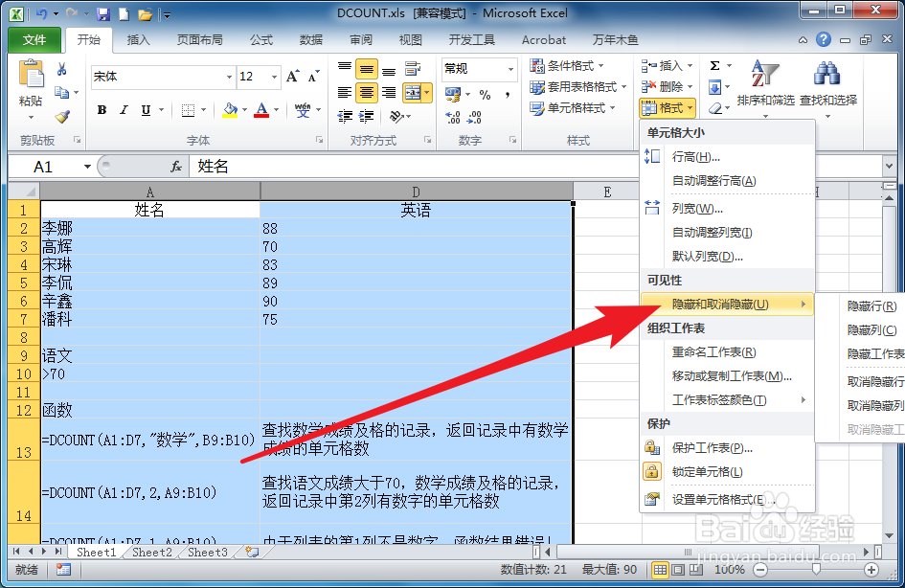This screenshot has height=588, width=905.
Task: Apply percent style format
Action: click(x=485, y=94)
